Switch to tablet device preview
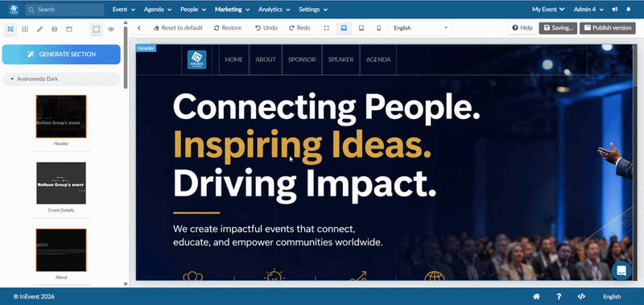Image resolution: width=644 pixels, height=305 pixels. [x=361, y=28]
